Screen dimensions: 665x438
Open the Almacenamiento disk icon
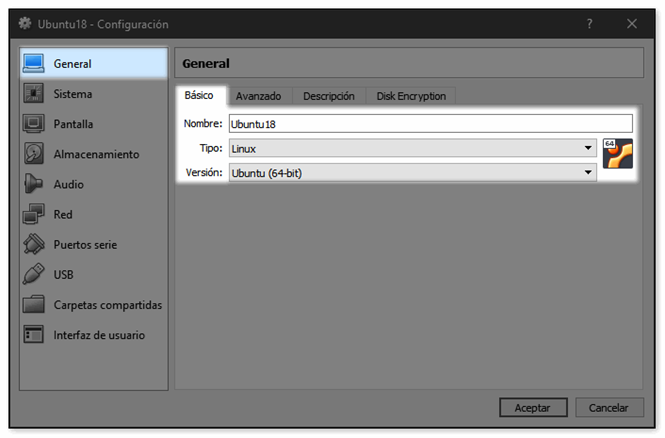coord(34,154)
